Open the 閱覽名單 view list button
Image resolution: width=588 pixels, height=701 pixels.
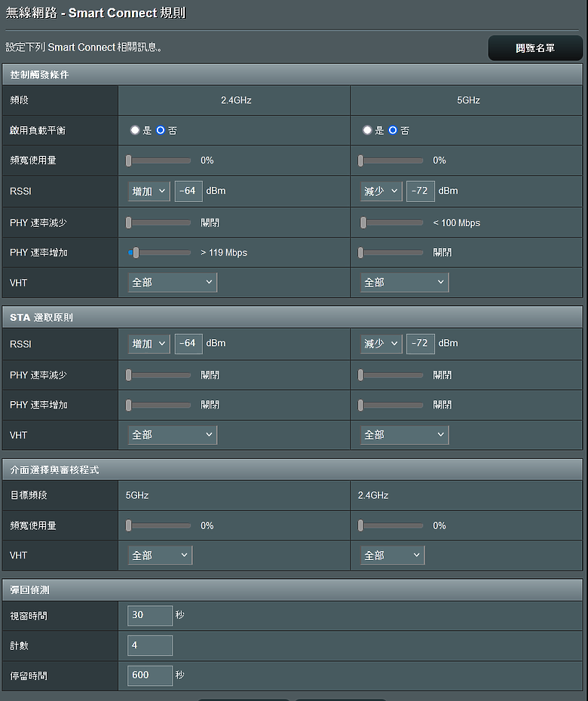[535, 48]
